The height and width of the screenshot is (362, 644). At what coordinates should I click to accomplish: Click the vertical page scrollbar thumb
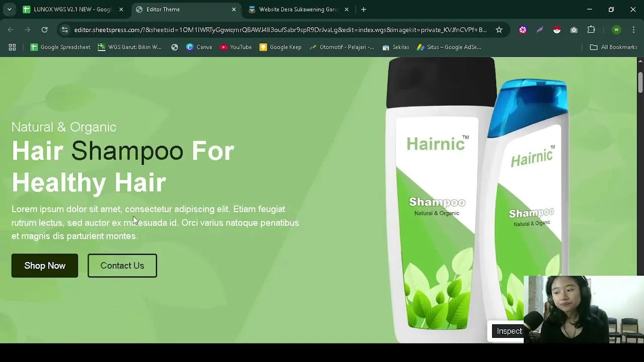tap(640, 83)
